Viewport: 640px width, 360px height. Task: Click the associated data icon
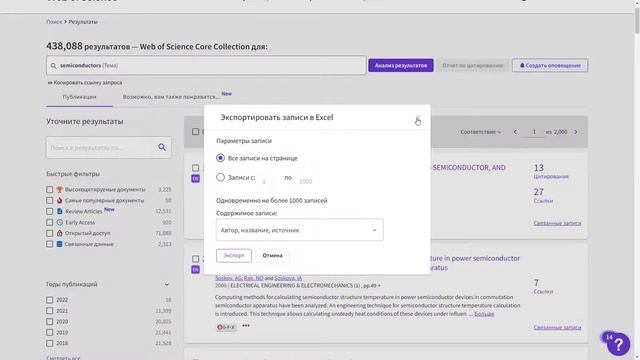coord(60,244)
